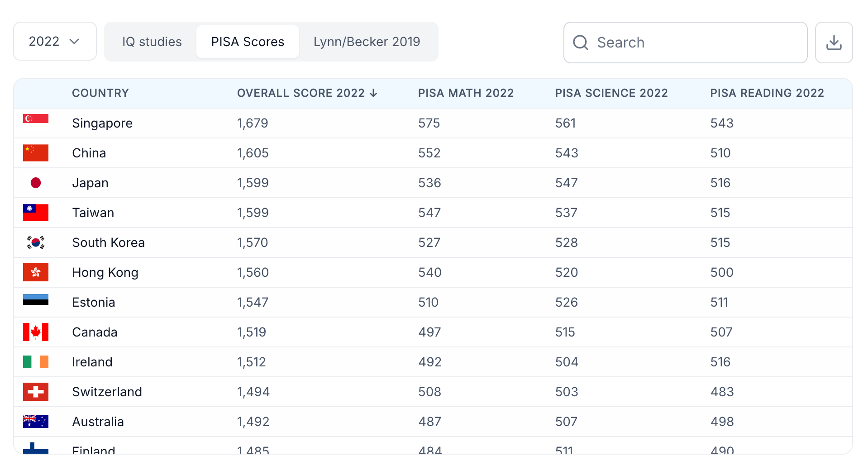Click the download icon button
Screen dimensions: 868x465
[x=834, y=43]
